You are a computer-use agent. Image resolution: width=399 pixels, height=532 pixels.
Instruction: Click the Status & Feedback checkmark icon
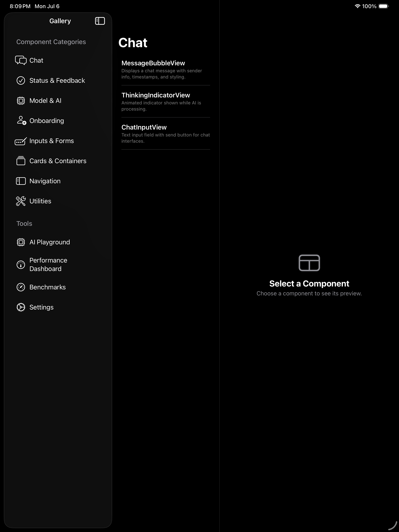click(21, 80)
